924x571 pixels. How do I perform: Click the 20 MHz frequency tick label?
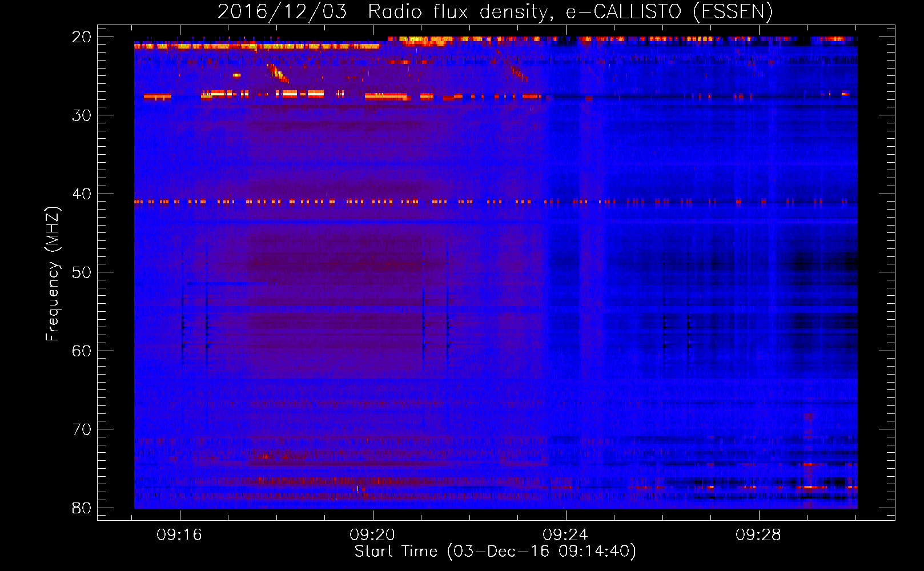pos(82,37)
